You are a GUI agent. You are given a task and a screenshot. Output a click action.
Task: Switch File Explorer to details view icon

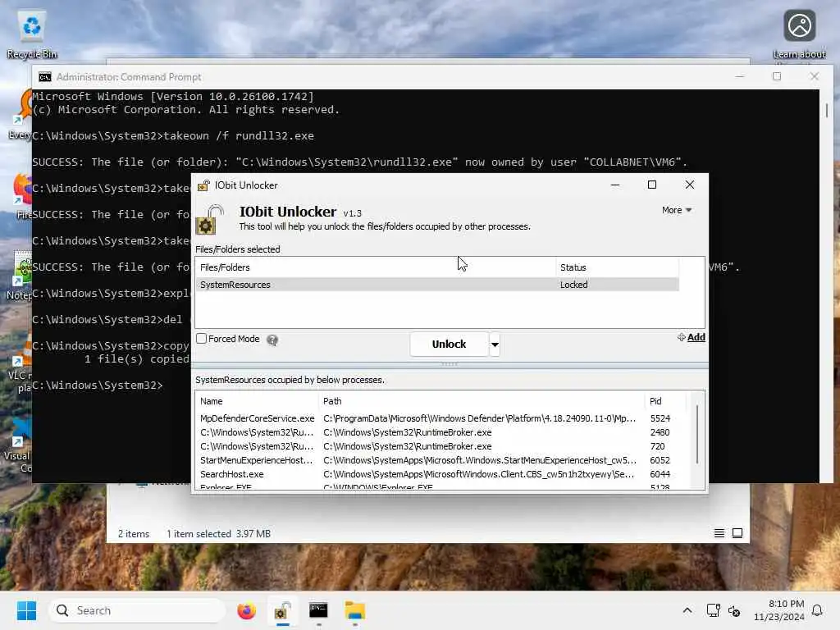719,533
